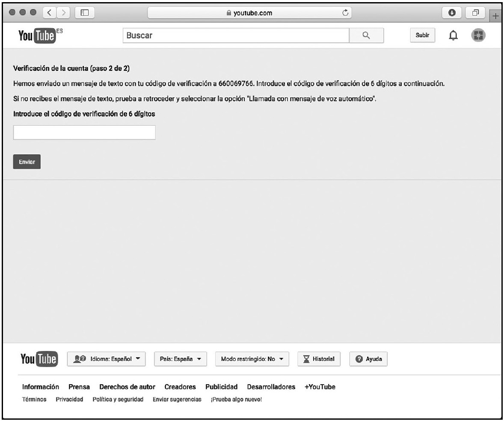This screenshot has height=421, width=504.
Task: Open the Modo restringido dropdown
Action: click(x=252, y=359)
